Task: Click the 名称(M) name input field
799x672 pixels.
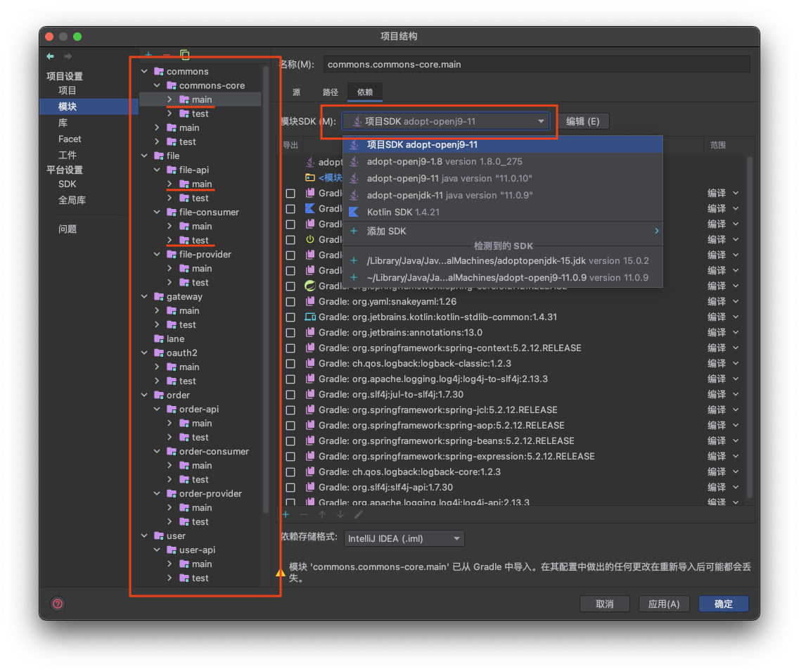Action: point(537,64)
